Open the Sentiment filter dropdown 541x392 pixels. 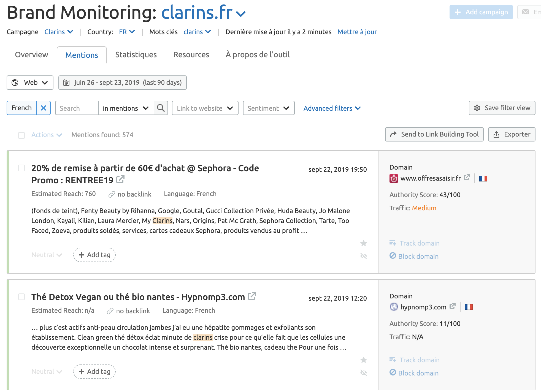click(x=267, y=108)
